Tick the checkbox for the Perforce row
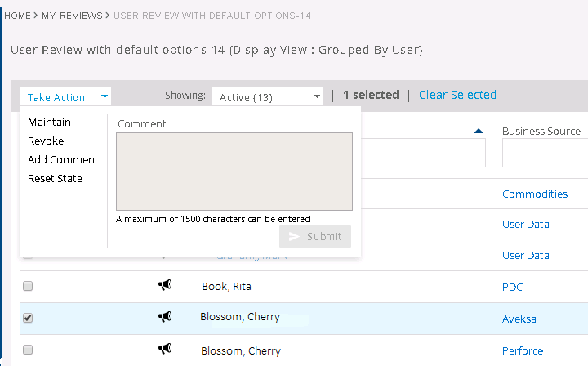 (x=28, y=350)
